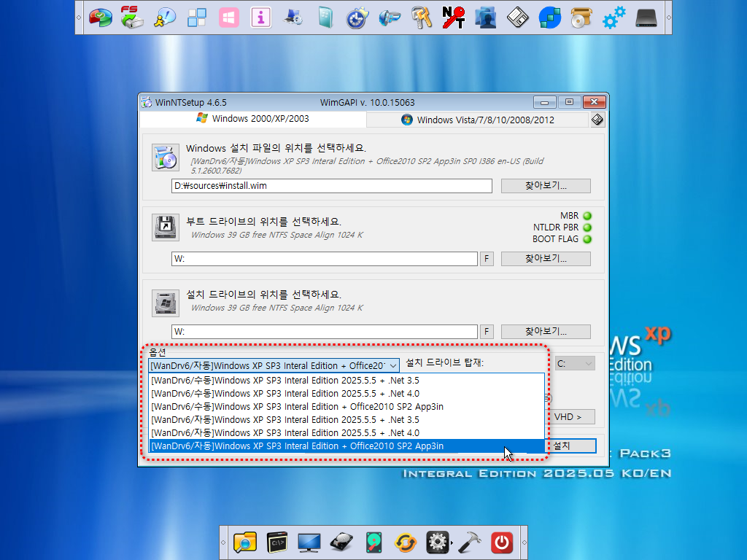Launch the command prompt dock icon
The image size is (747, 560).
tap(277, 542)
